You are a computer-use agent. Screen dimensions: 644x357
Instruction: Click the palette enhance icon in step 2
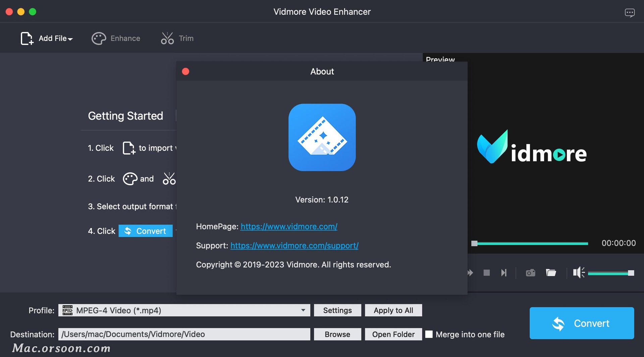pos(130,179)
